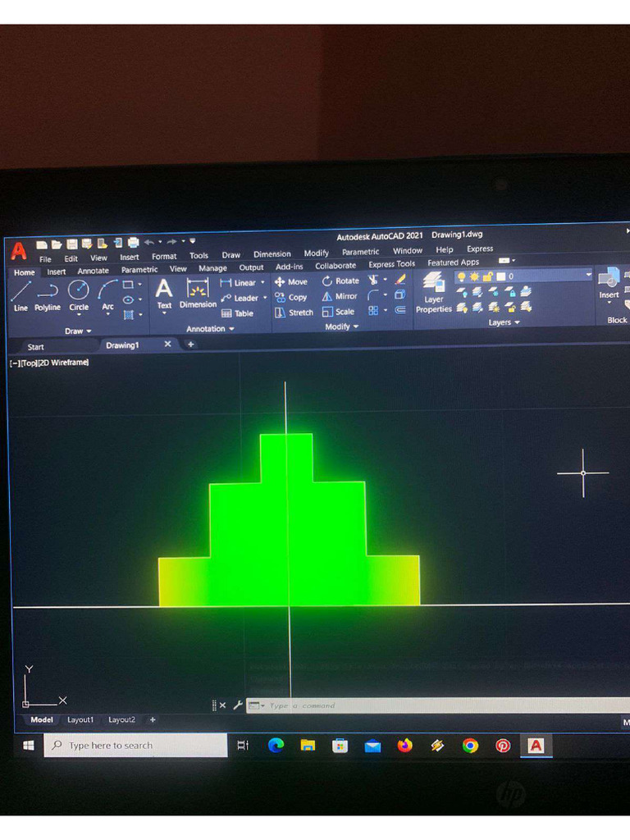Select the Scale tool
Viewport: 630px width, 840px height.
tap(338, 311)
